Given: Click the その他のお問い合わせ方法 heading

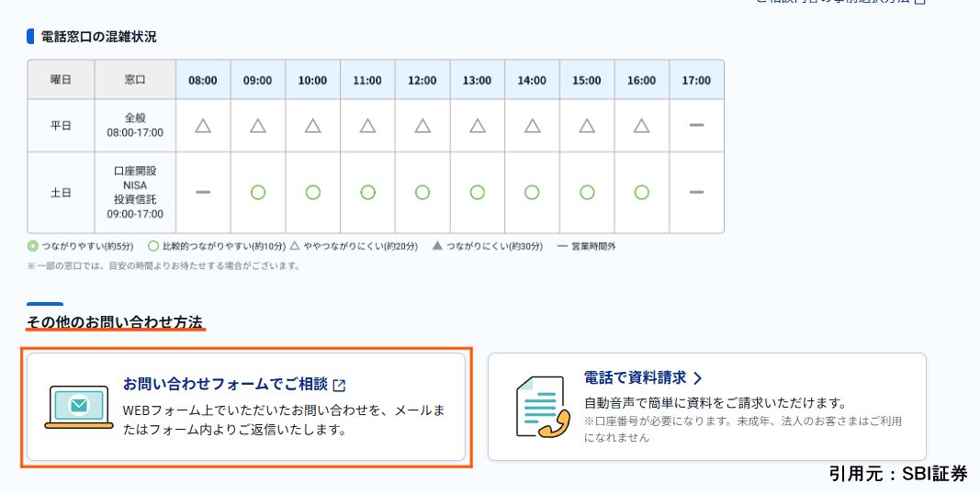Looking at the screenshot, I should point(115,322).
